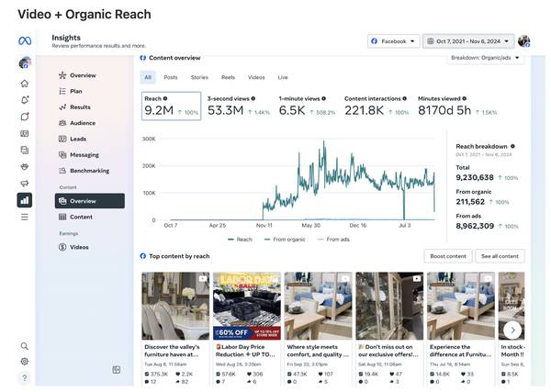
Task: Click info icon beside Reach breakdown
Action: [x=512, y=147]
